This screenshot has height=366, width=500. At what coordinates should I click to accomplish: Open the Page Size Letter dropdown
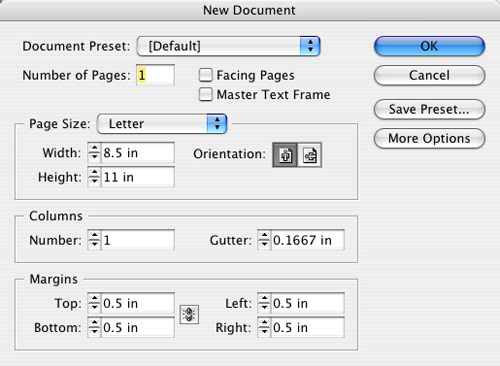coord(162,124)
